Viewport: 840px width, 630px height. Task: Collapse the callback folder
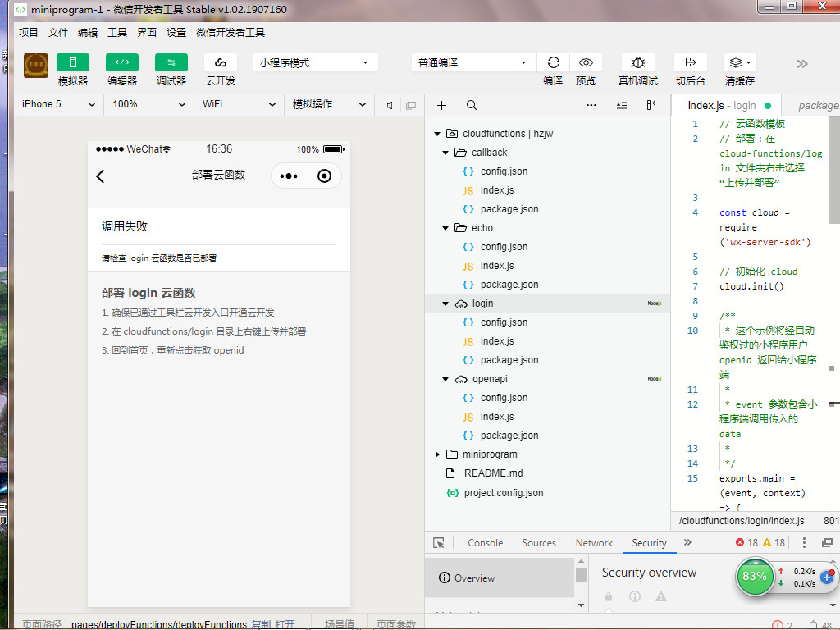pos(445,153)
